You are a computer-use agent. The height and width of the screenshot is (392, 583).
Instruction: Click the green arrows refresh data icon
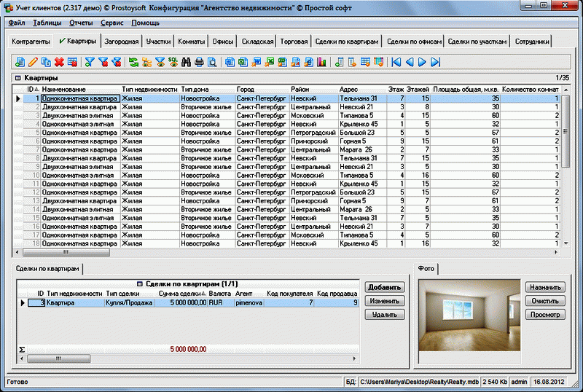[133, 62]
